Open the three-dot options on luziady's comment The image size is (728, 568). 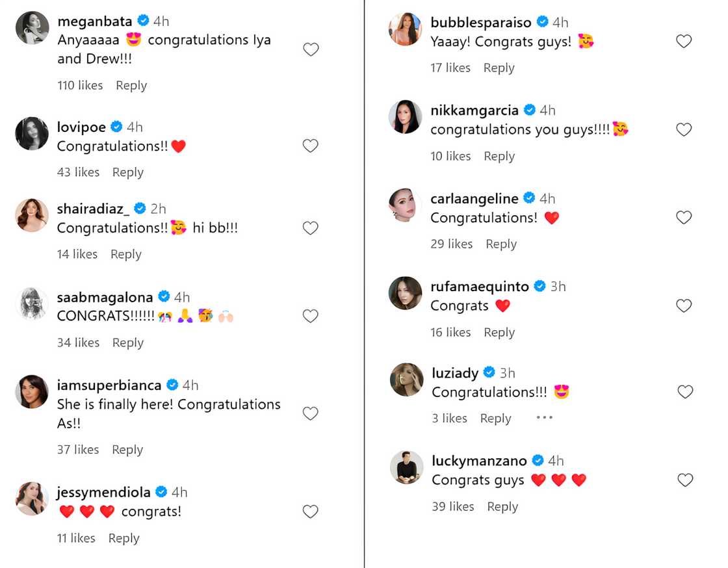tap(544, 419)
